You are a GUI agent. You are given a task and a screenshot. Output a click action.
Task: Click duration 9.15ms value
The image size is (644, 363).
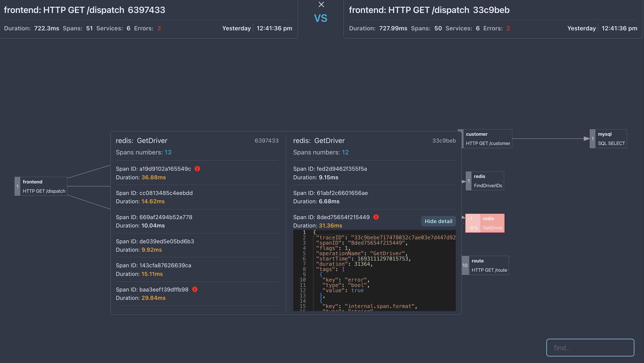[329, 177]
